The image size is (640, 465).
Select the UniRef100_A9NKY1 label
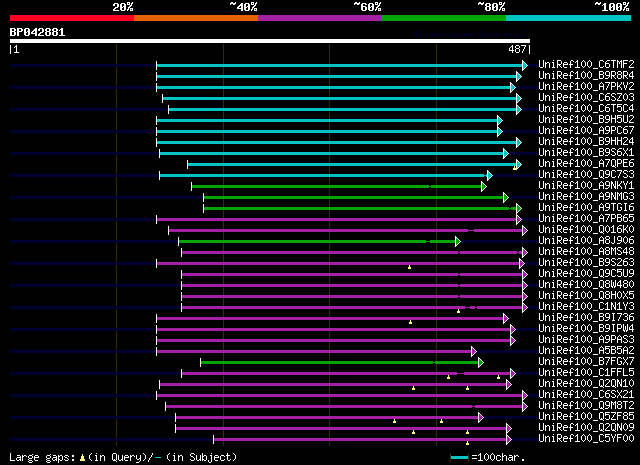[586, 186]
